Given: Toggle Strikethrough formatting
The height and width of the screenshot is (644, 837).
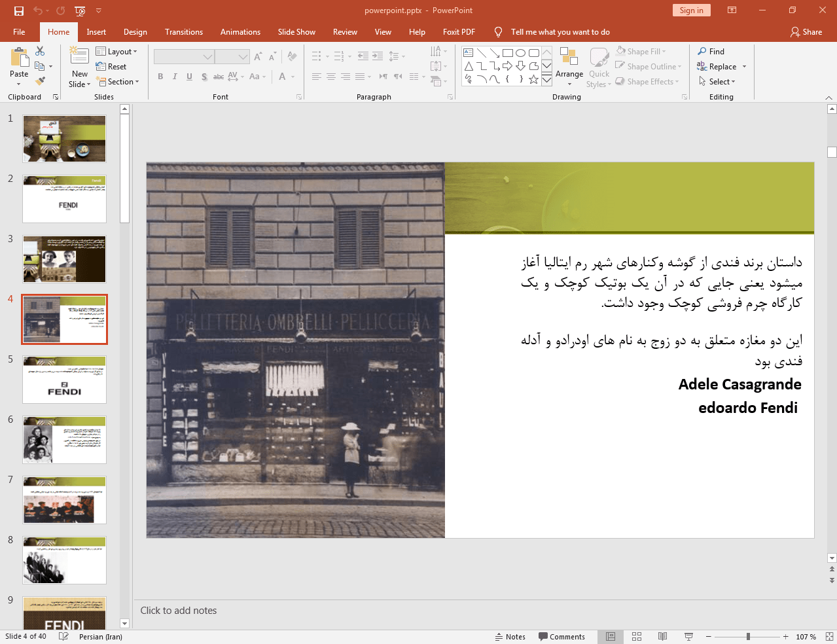Looking at the screenshot, I should pos(219,77).
